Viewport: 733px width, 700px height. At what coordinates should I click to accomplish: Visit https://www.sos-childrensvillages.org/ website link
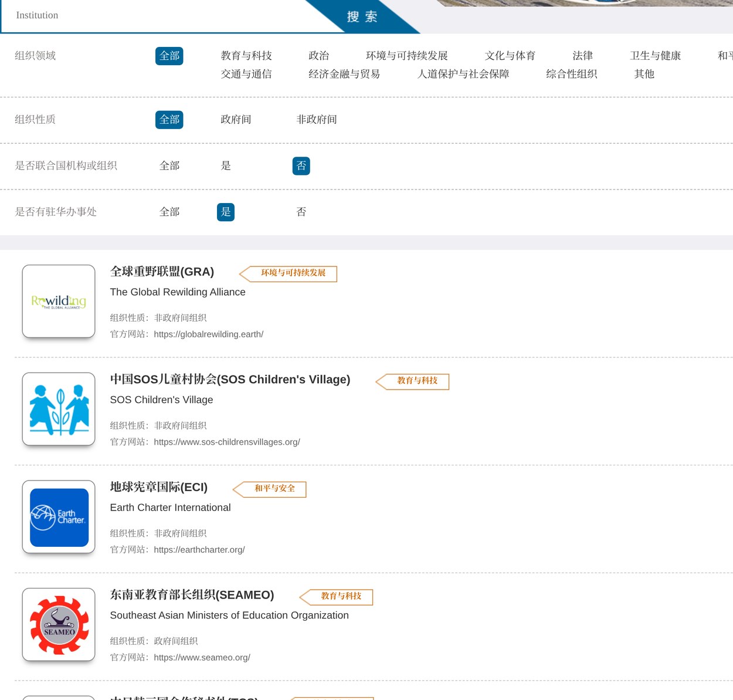pyautogui.click(x=227, y=442)
